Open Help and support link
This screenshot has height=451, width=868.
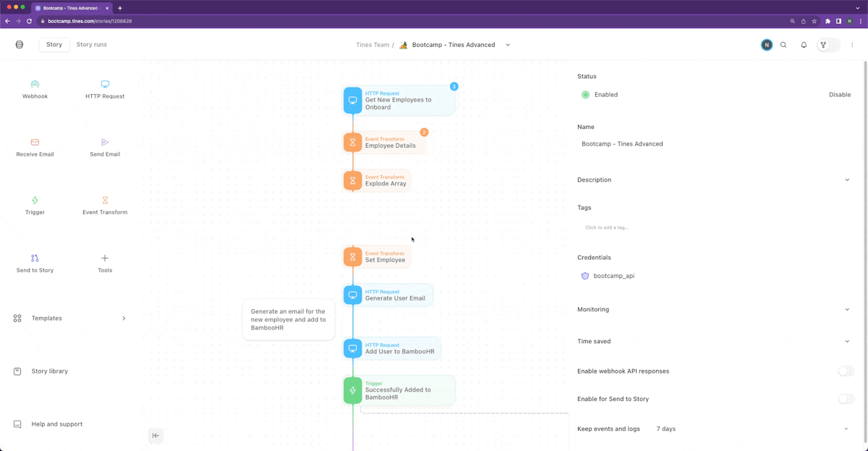pyautogui.click(x=57, y=424)
